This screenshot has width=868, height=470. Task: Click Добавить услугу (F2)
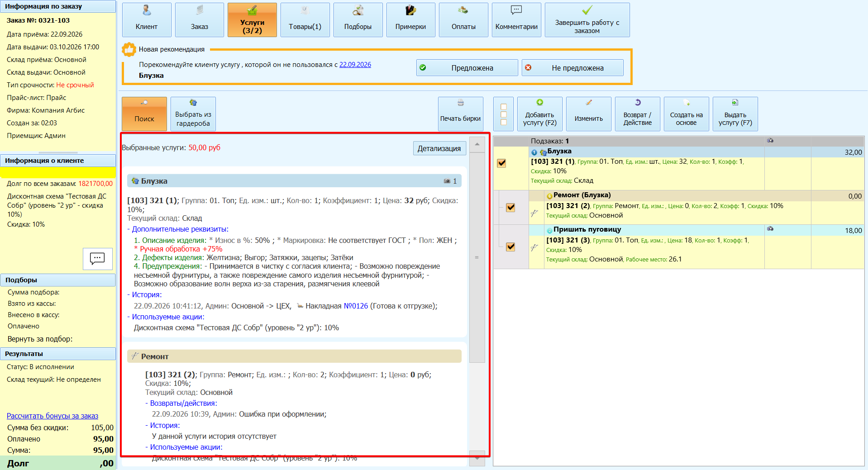(540, 114)
